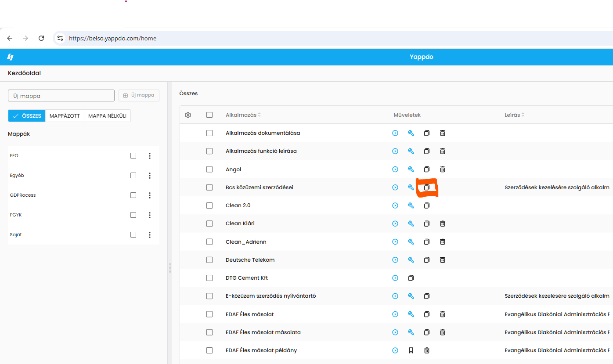Viewport: 613px width, 364px height.
Task: Tick the checkbox for Clean 2.0
Action: point(209,205)
